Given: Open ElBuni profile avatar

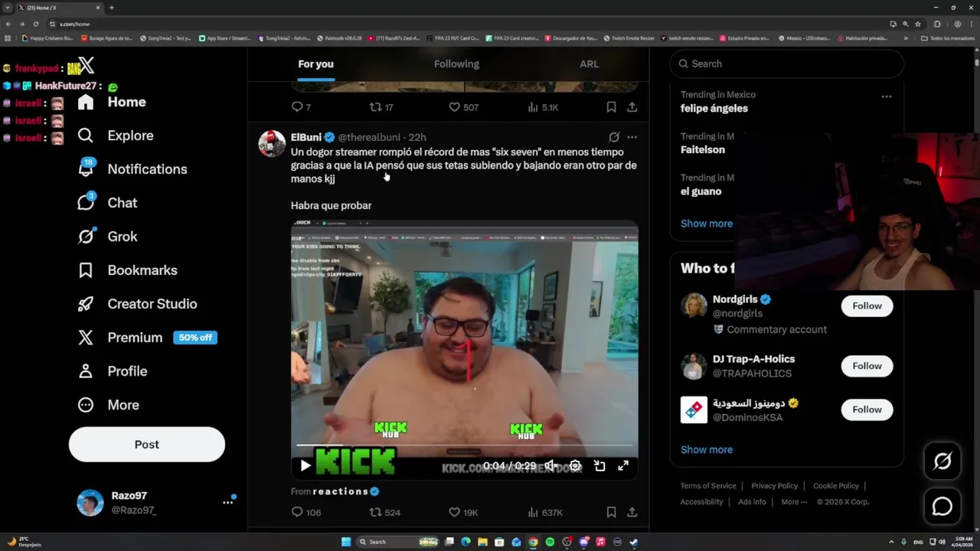Looking at the screenshot, I should pyautogui.click(x=272, y=143).
